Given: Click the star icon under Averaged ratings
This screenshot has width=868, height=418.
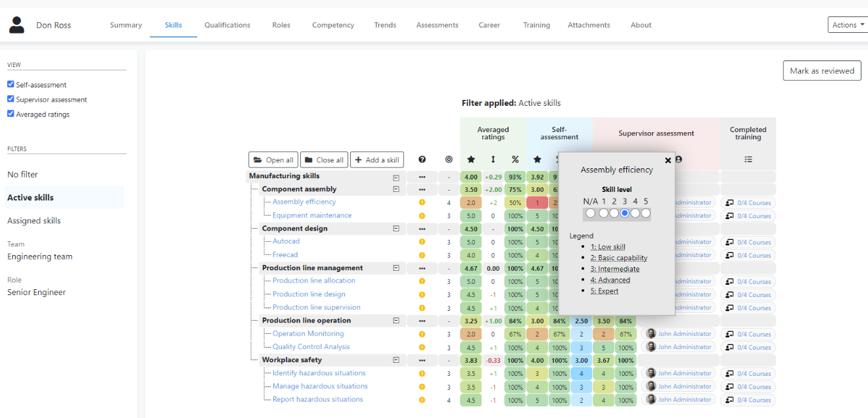Looking at the screenshot, I should tap(470, 160).
